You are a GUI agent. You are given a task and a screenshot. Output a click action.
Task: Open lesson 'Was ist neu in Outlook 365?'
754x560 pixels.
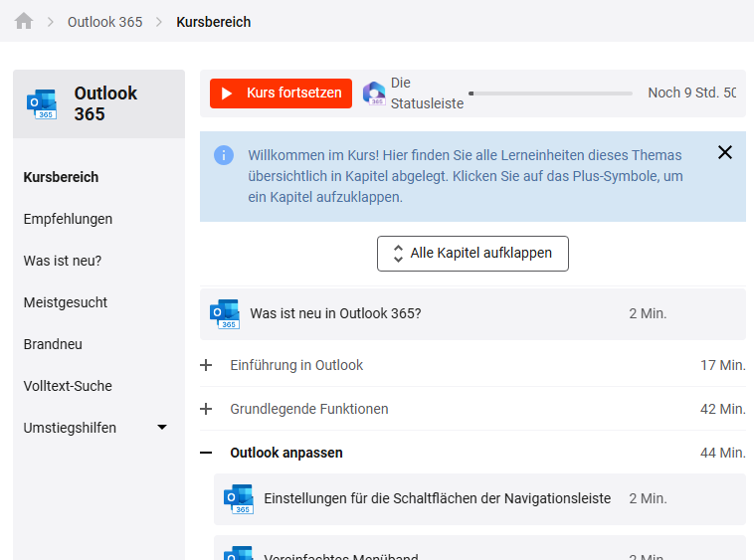point(472,314)
